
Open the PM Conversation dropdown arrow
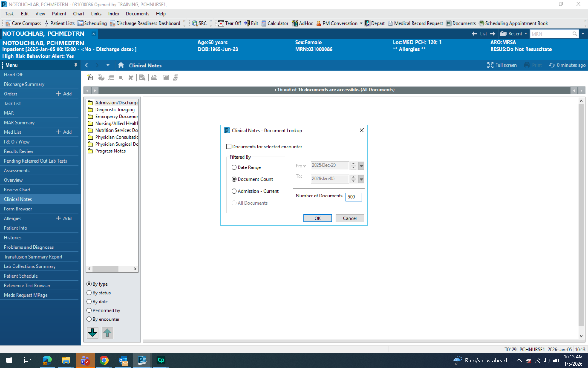361,23
